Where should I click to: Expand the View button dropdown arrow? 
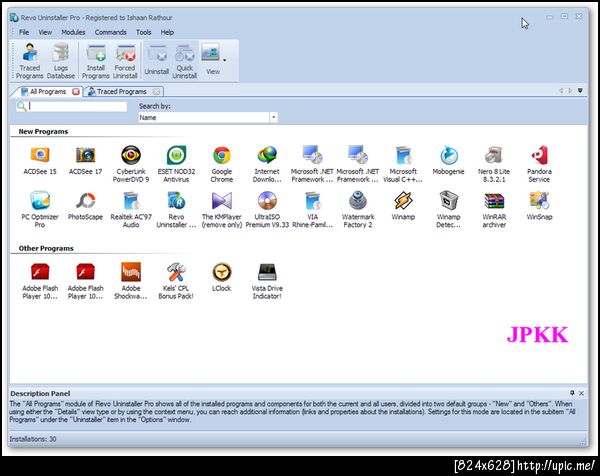coord(225,60)
